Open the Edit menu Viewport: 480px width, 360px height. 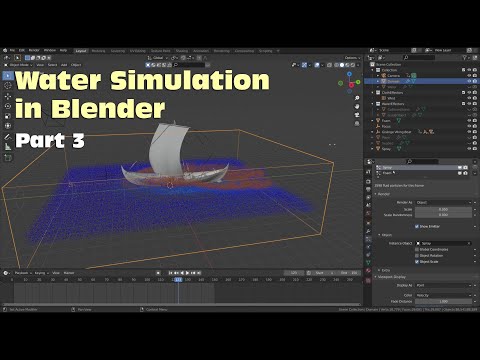point(22,50)
